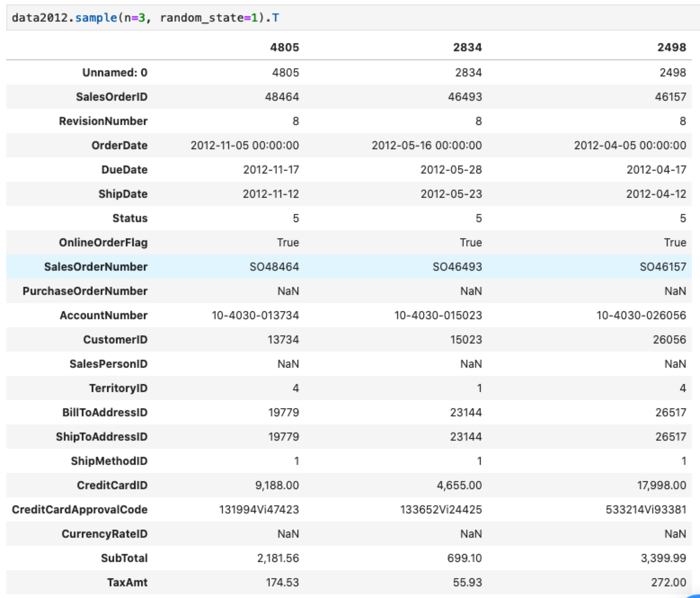Click the SalesPersonID row label
This screenshot has width=700, height=598.
(x=108, y=364)
